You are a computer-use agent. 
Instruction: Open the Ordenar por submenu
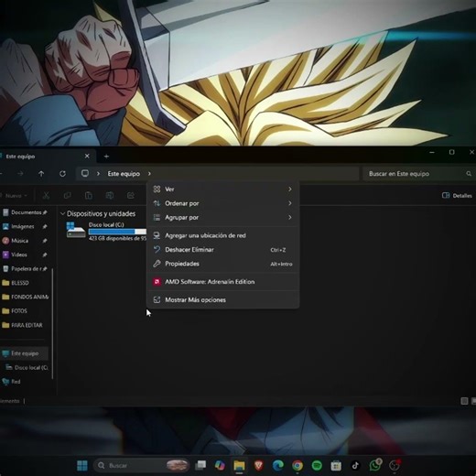[x=222, y=203]
